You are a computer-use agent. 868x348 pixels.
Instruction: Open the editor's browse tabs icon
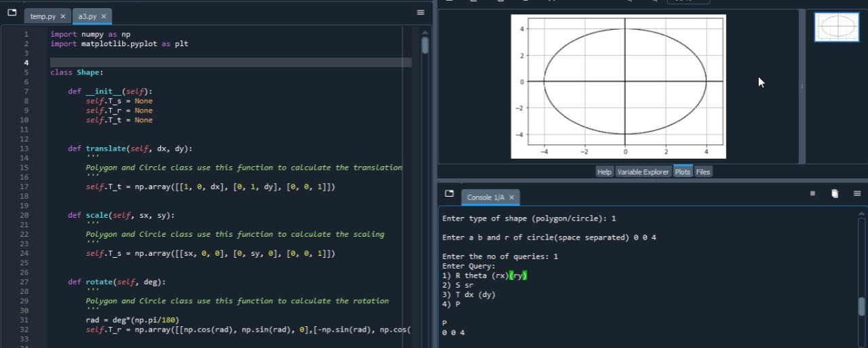tap(12, 14)
